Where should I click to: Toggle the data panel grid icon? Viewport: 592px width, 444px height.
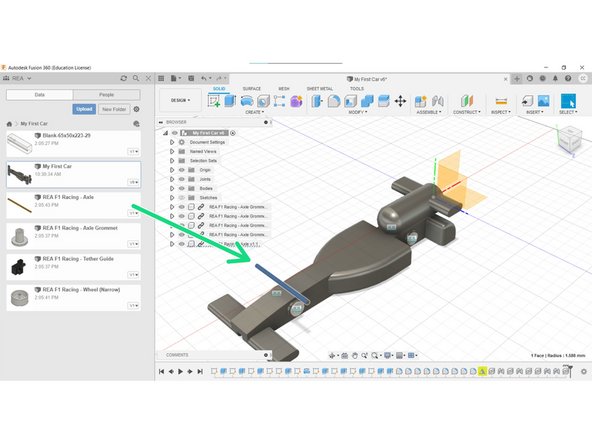161,78
